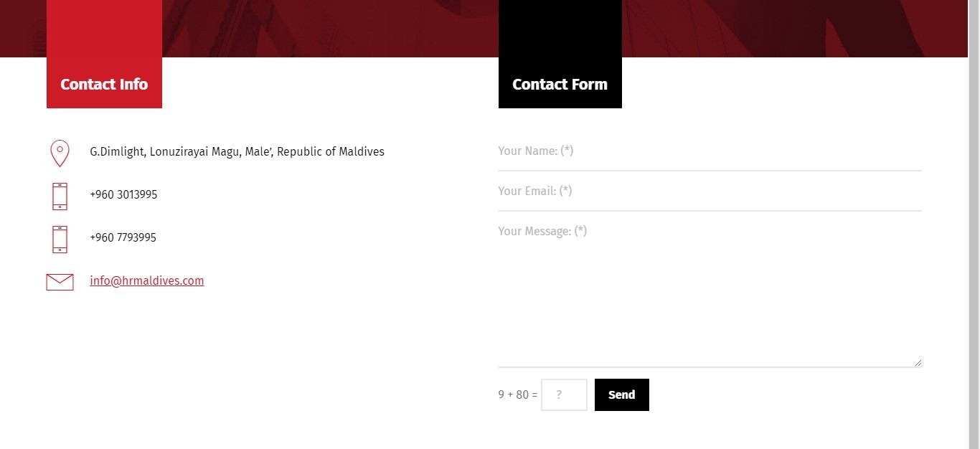980x449 pixels.
Task: Select the Contact Form heading tab
Action: (x=560, y=84)
